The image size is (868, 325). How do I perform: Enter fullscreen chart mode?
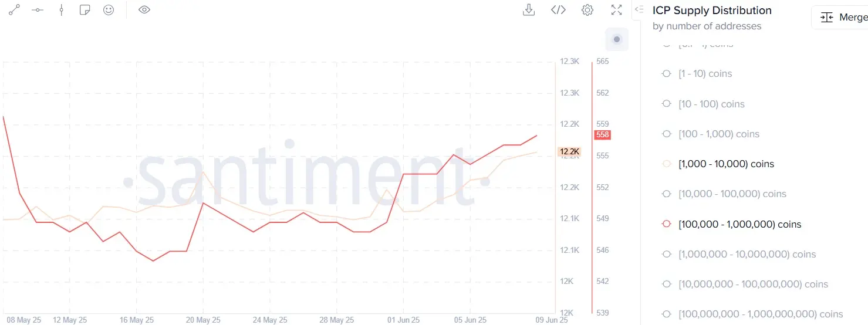click(616, 10)
